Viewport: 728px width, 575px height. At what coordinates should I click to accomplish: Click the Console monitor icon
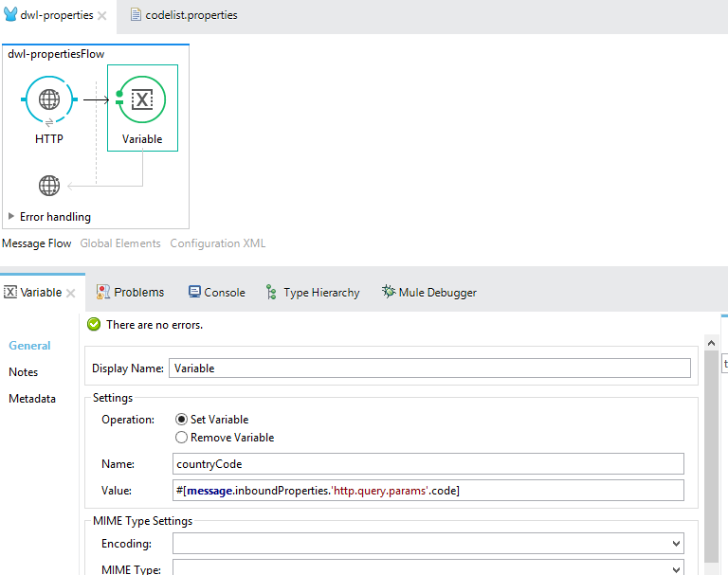click(194, 292)
